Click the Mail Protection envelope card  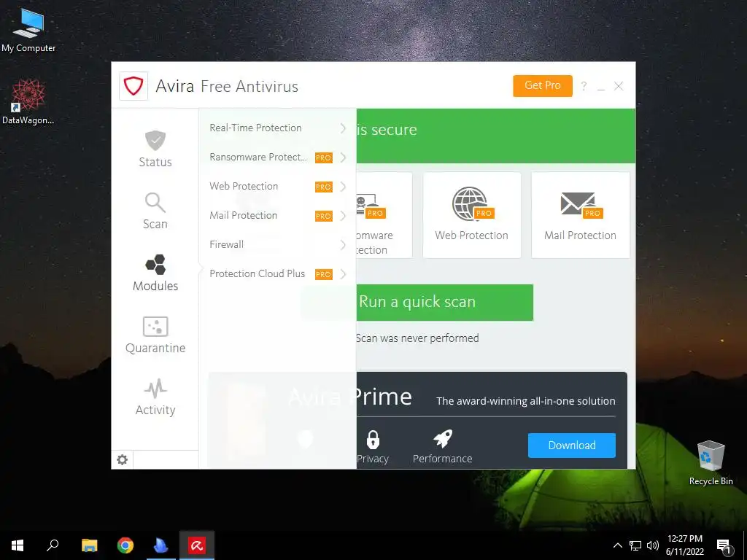(x=580, y=215)
